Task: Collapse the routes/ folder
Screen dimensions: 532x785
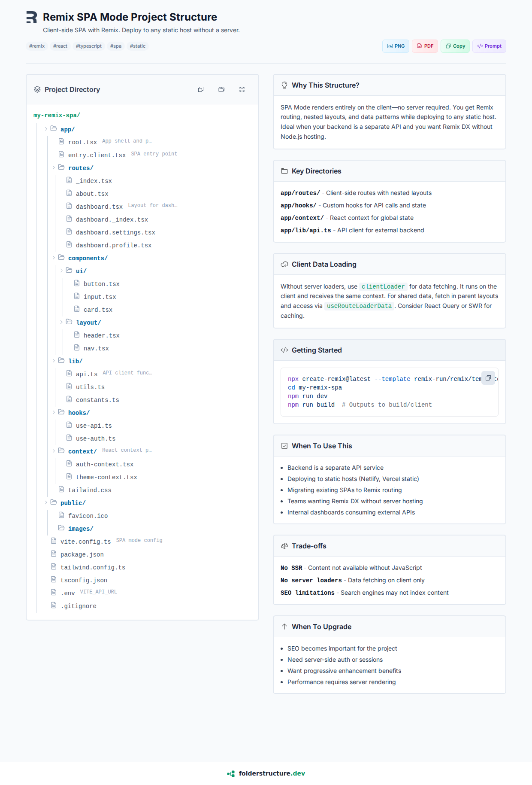Action: point(54,167)
